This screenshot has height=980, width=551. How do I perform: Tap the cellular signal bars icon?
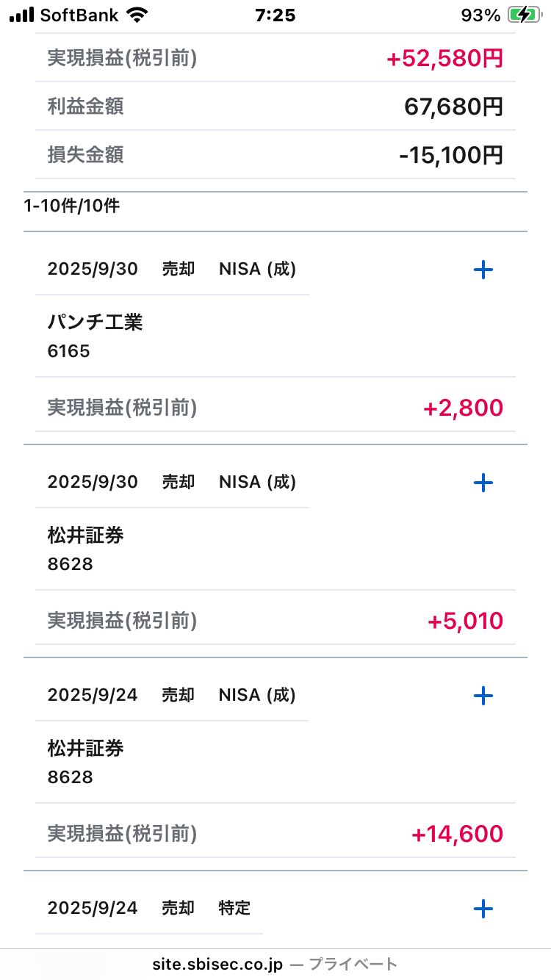click(21, 15)
